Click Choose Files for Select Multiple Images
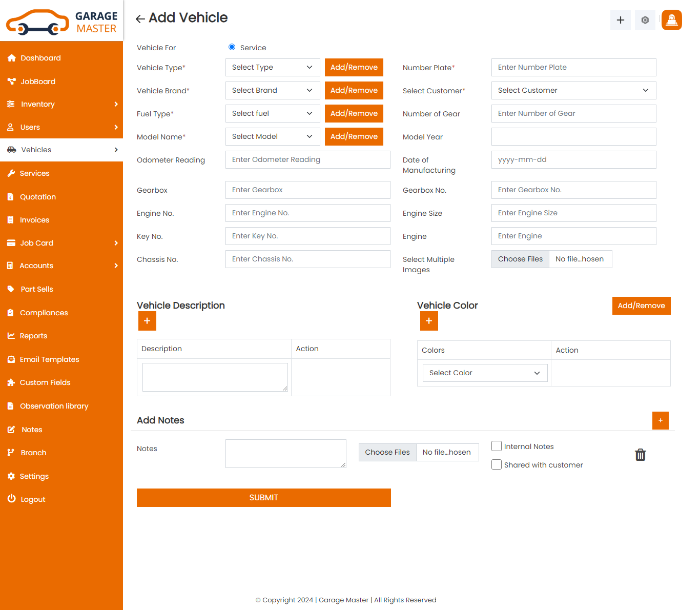The image size is (700, 610). click(x=520, y=259)
